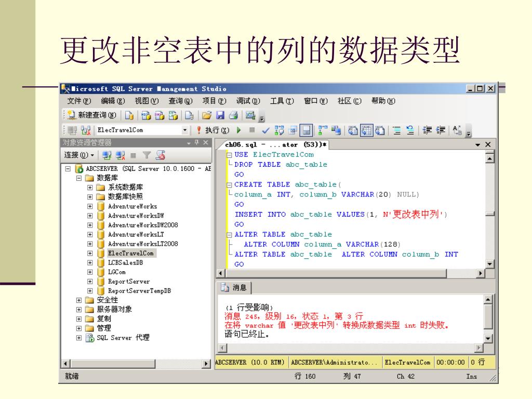Collapse the USE ElecTravelCom code block
Image resolution: width=532 pixels, height=399 pixels.
(229, 155)
